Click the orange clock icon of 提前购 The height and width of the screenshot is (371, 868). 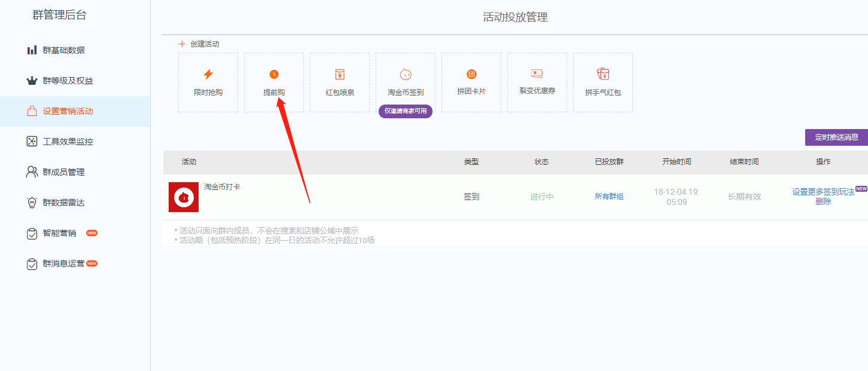pos(274,74)
